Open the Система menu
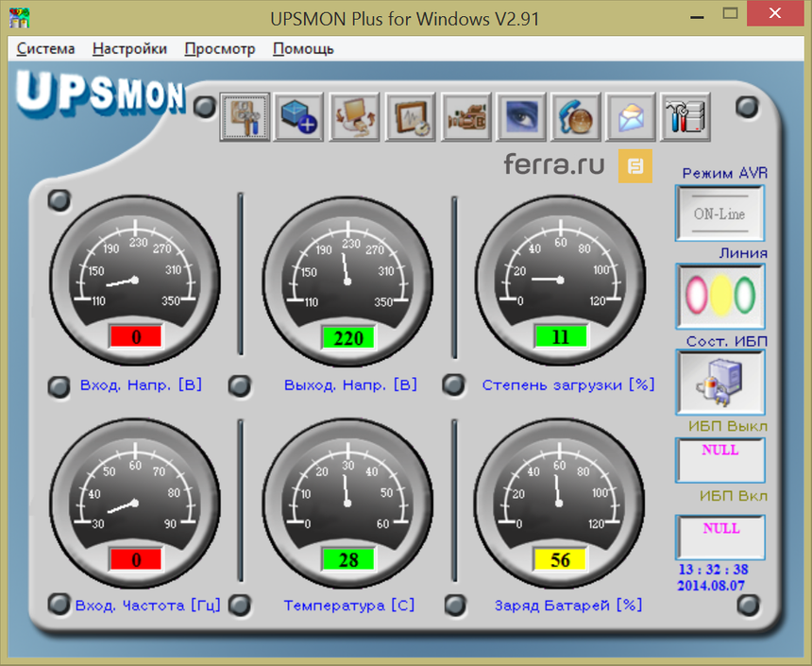 (45, 48)
